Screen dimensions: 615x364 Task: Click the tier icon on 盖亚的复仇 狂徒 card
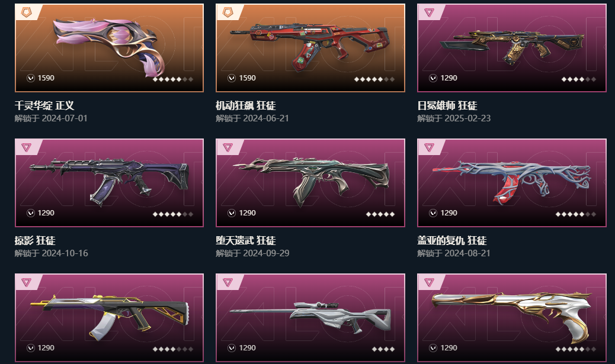429,147
